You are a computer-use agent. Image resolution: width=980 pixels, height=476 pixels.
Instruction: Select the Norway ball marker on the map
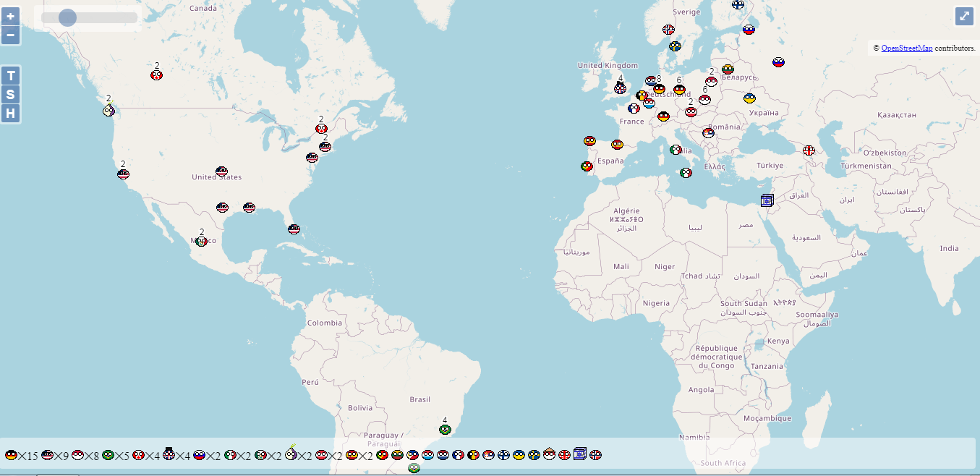click(669, 30)
